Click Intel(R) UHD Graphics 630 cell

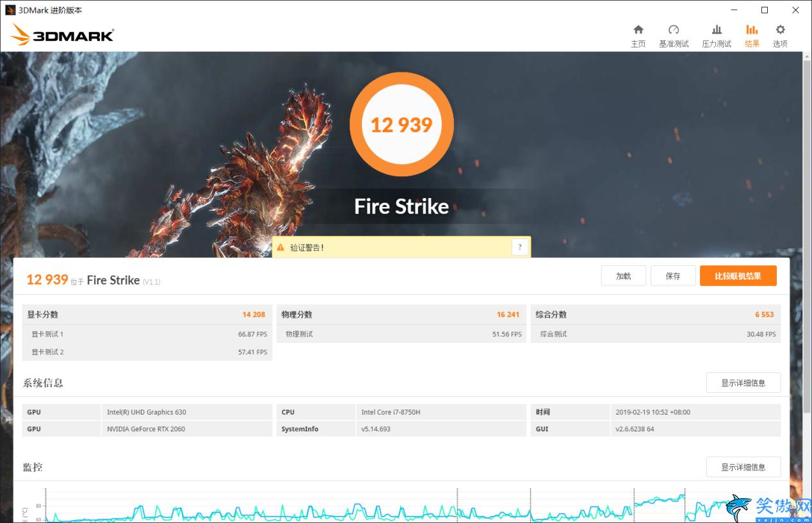click(x=187, y=412)
